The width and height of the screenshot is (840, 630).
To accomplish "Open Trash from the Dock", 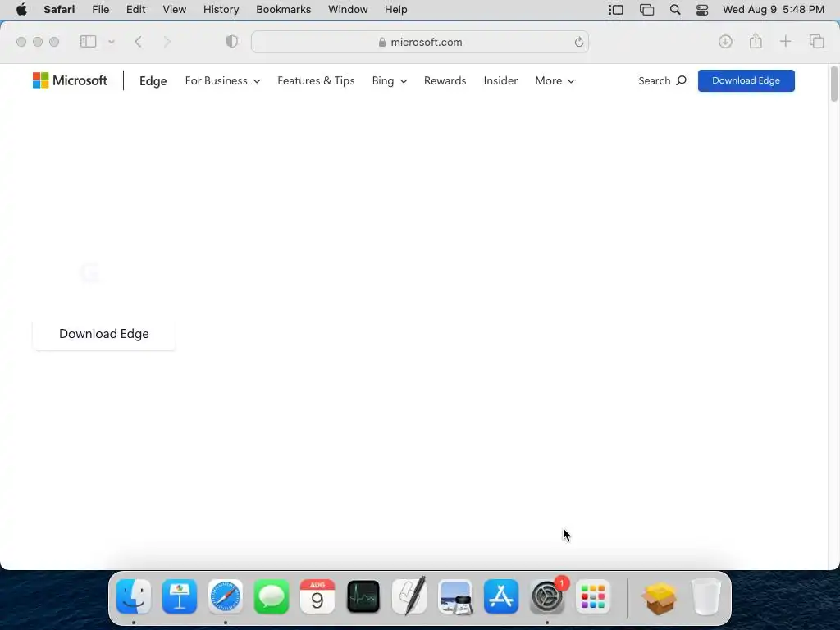I will (x=706, y=596).
